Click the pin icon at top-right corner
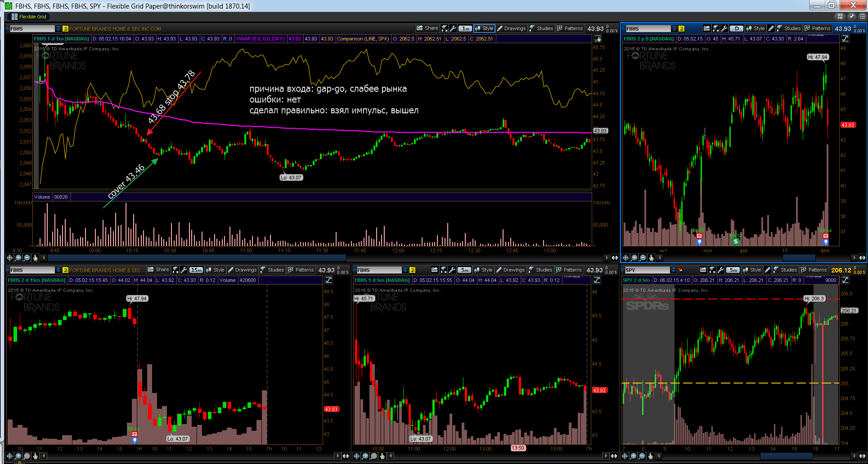 [x=851, y=17]
